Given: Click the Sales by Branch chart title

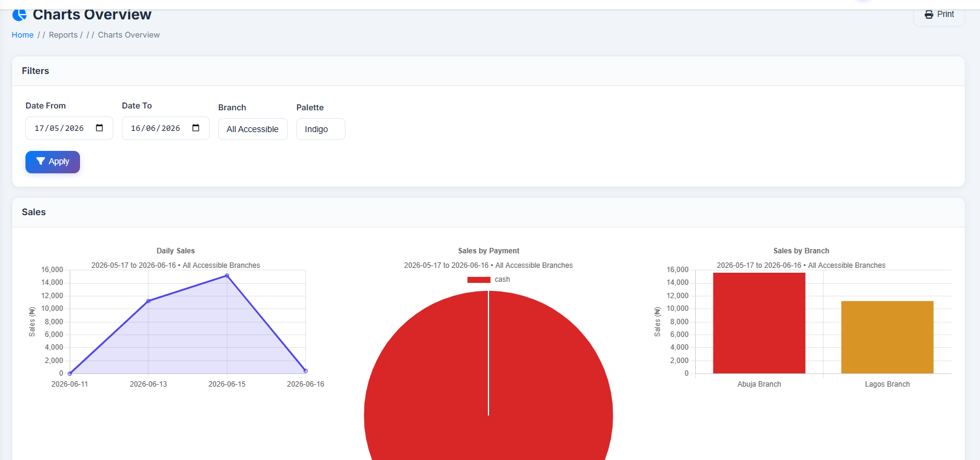Looking at the screenshot, I should coord(801,251).
